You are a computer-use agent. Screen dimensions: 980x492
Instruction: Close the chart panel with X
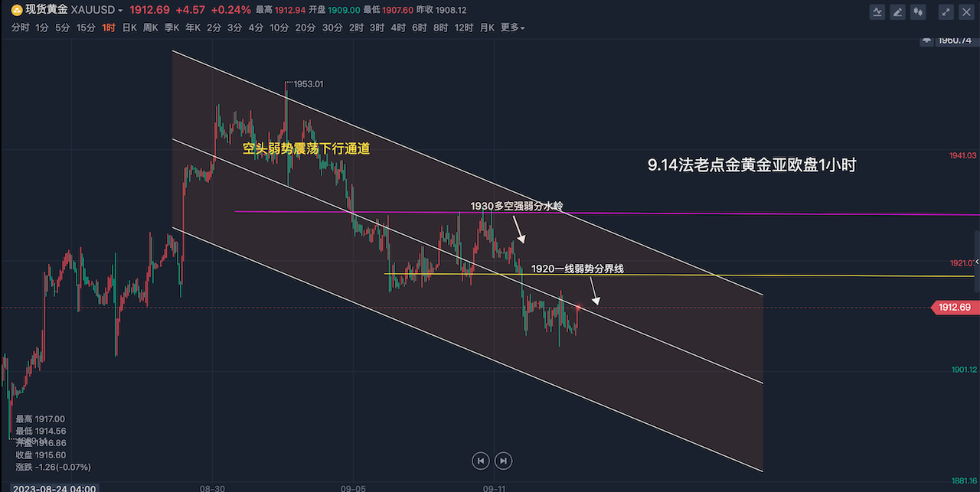[967, 11]
